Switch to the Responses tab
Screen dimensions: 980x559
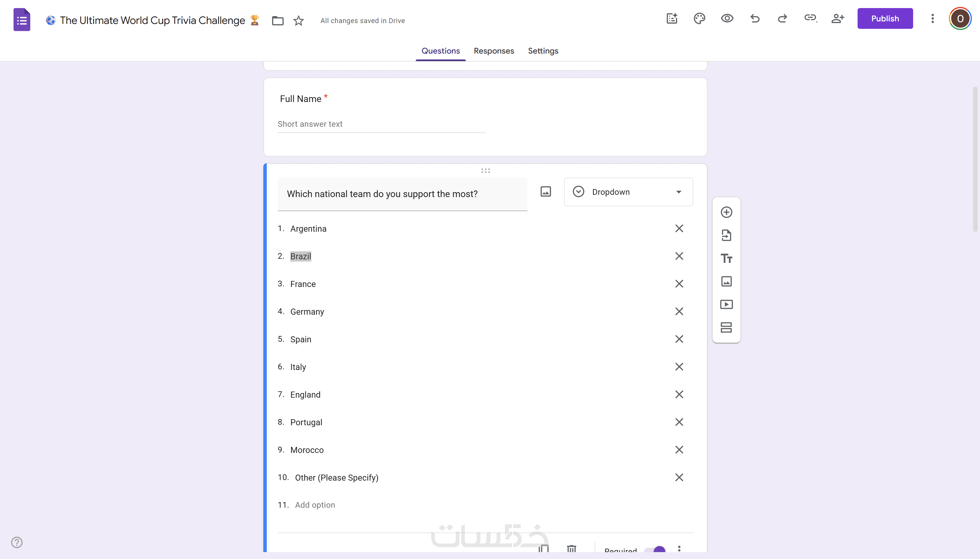coord(493,51)
